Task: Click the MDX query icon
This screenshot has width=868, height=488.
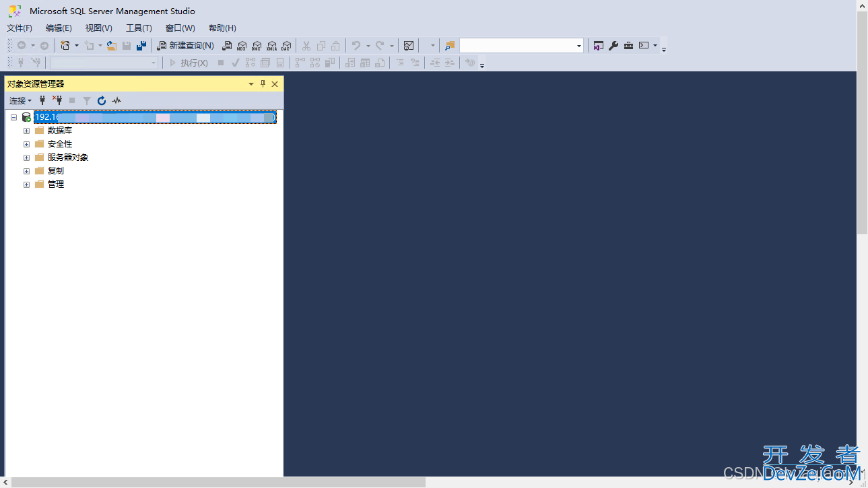Action: pyautogui.click(x=242, y=46)
